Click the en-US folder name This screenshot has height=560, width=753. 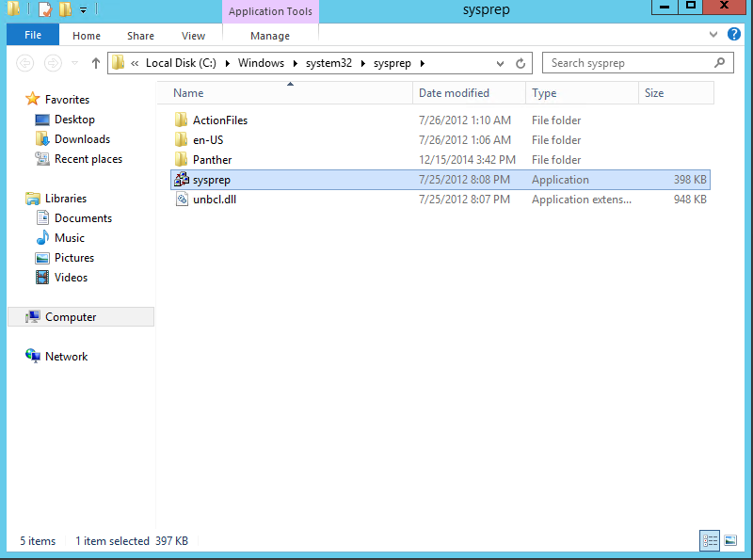[208, 139]
